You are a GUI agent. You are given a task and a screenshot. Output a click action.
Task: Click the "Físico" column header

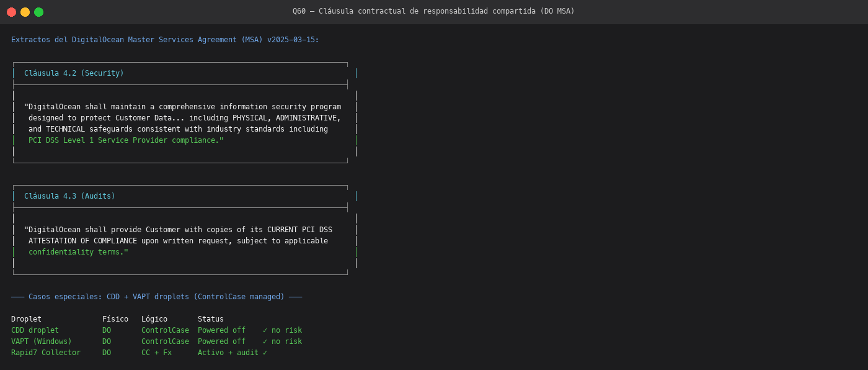(x=115, y=319)
